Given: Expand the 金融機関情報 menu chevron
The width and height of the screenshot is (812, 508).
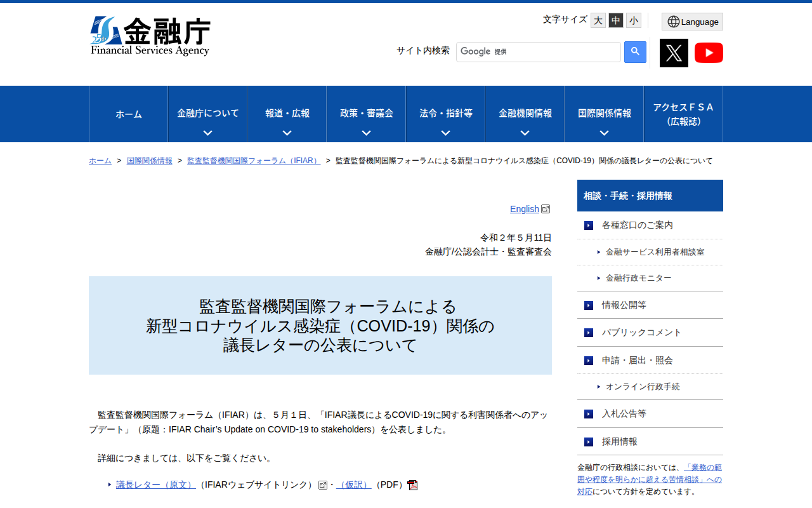Looking at the screenshot, I should coord(524,132).
